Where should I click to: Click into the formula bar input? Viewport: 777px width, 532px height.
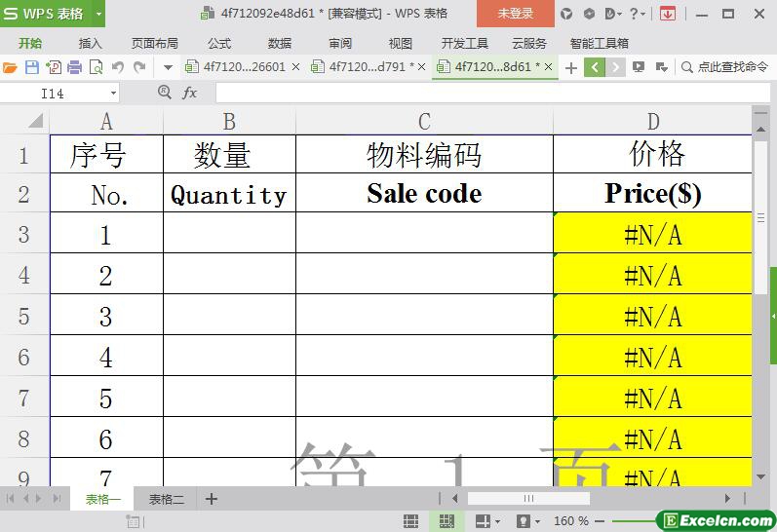(492, 94)
